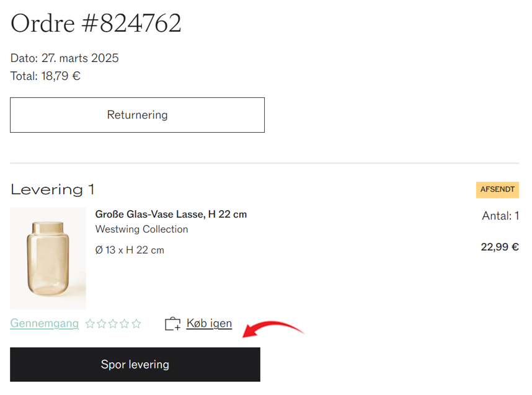The width and height of the screenshot is (532, 395).
Task: Rate five stars with the last star
Action: click(x=136, y=324)
